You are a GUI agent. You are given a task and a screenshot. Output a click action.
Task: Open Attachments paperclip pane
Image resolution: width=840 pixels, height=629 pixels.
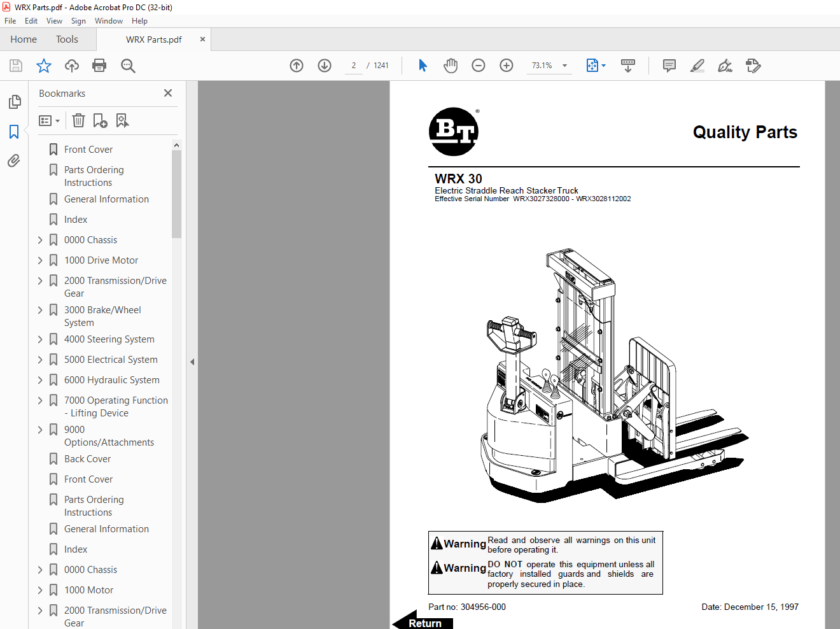[x=14, y=161]
